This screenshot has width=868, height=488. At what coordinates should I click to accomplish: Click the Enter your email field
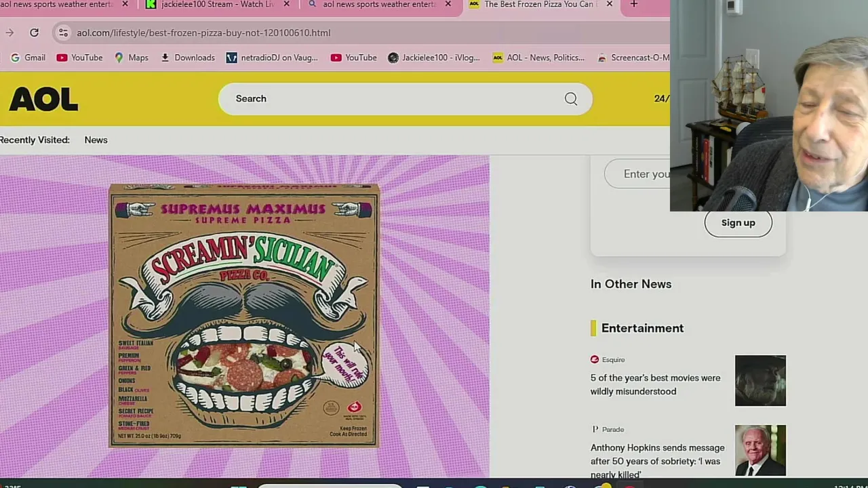click(x=637, y=174)
